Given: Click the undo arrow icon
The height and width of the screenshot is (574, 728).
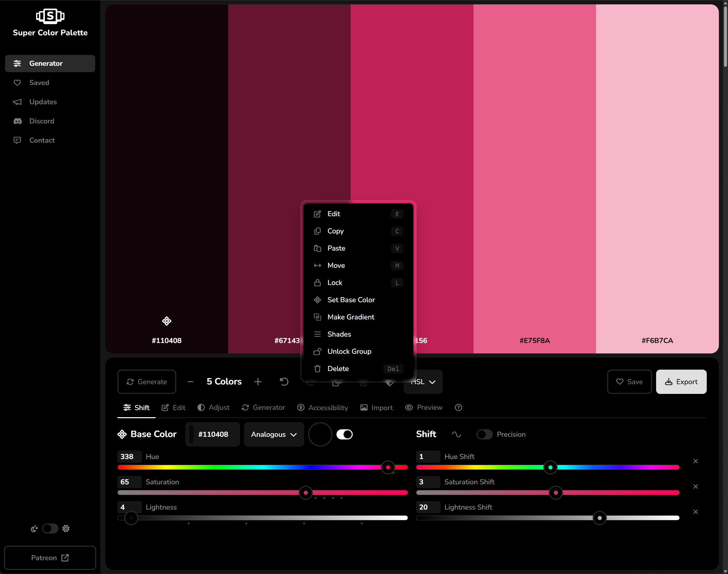Looking at the screenshot, I should [x=284, y=381].
